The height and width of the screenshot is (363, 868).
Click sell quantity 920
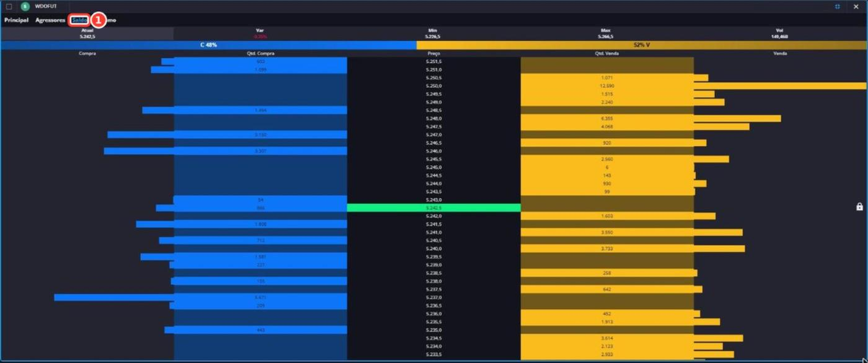tap(607, 143)
